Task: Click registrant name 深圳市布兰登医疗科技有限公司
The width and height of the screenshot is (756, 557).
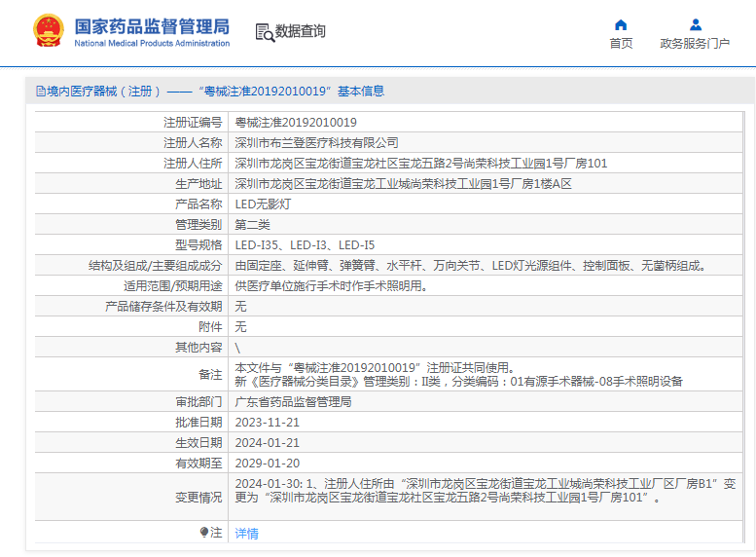Action: 317,143
